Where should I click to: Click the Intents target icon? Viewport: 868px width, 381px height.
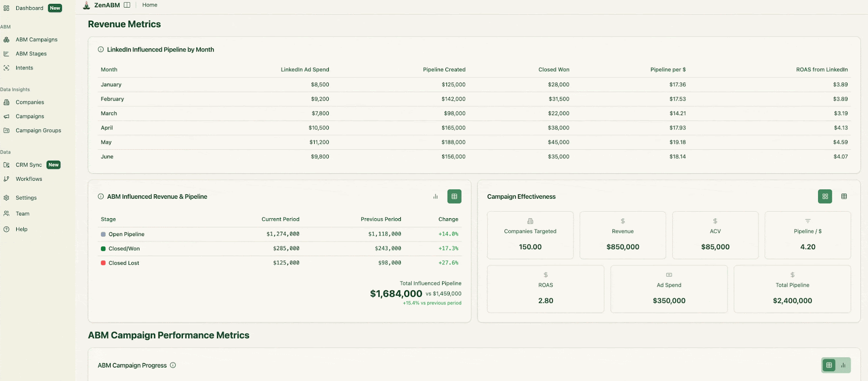[7, 68]
